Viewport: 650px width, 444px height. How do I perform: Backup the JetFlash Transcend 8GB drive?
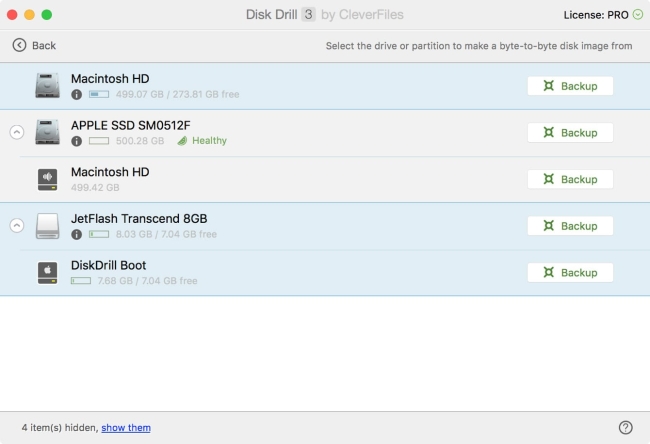[570, 226]
